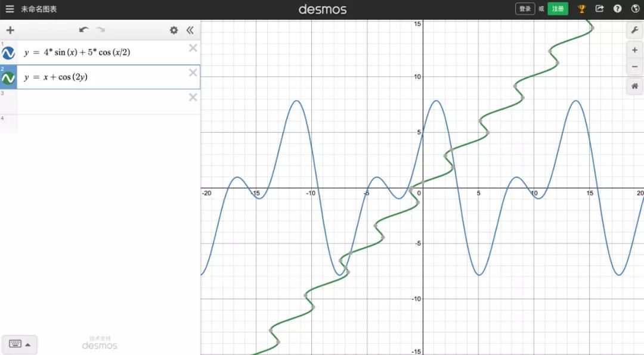This screenshot has width=644, height=355.
Task: Expand the on-screen keyboard
Action: 20,344
